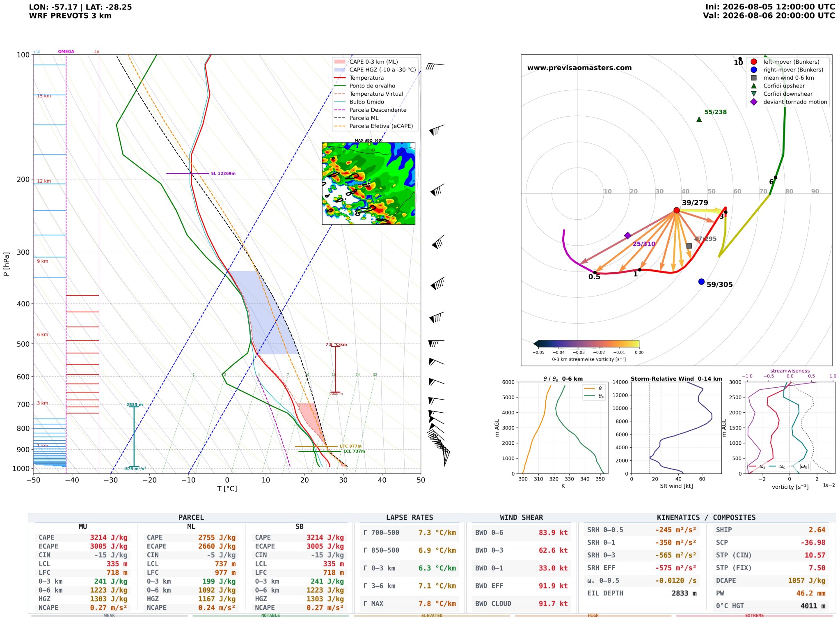This screenshot has height=623, width=840.
Task: Select the gray mean wind square in legend
Action: pos(753,78)
